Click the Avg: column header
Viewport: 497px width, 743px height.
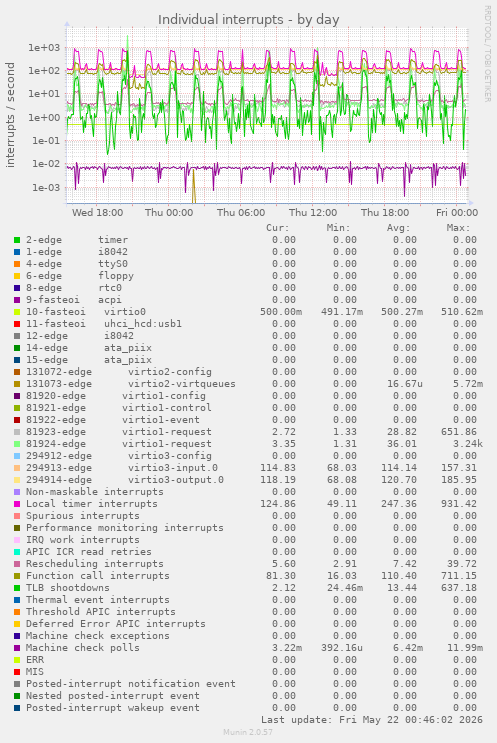click(x=398, y=228)
